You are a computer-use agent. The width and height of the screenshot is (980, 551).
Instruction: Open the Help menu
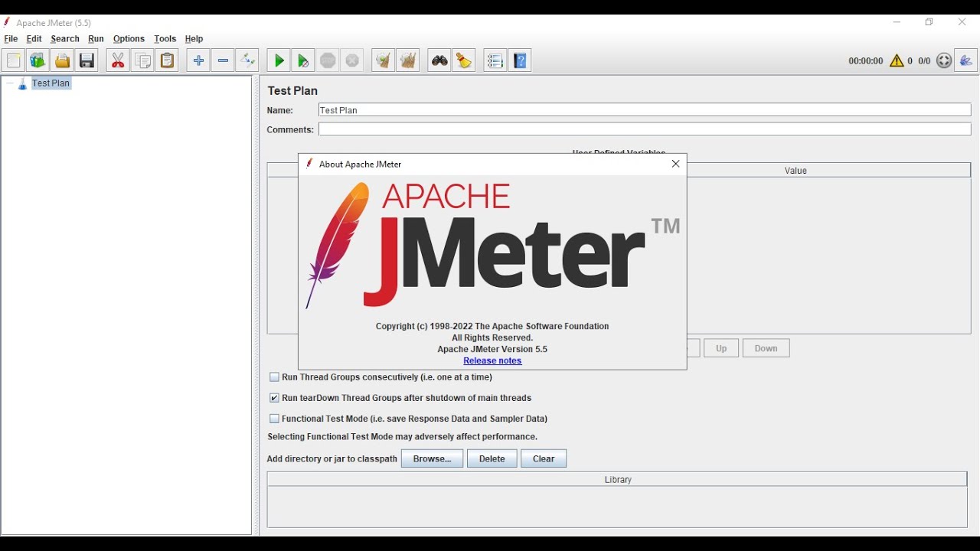[x=194, y=39]
